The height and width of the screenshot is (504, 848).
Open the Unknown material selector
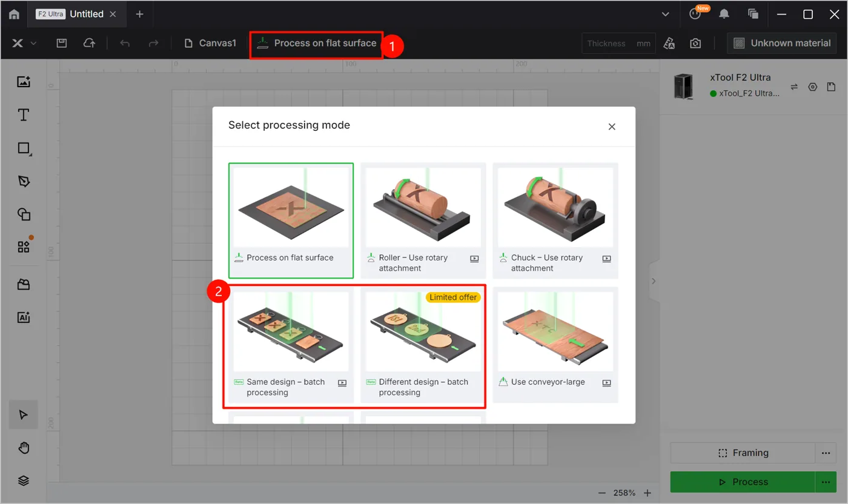(782, 43)
